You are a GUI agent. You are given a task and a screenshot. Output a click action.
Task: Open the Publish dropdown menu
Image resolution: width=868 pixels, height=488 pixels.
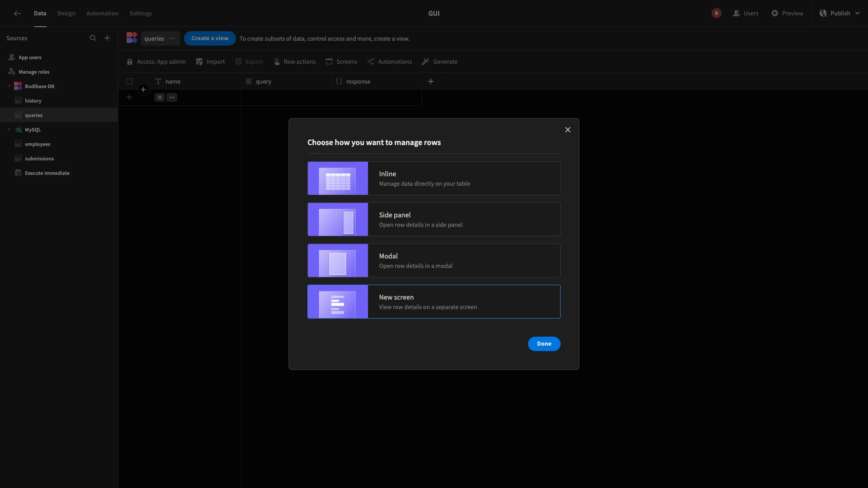pyautogui.click(x=858, y=13)
